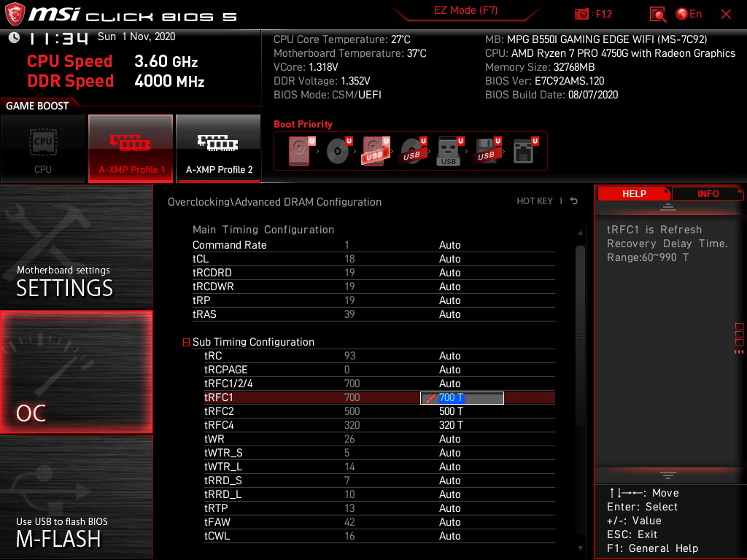
Task: Toggle A-XMP Profile 1
Action: pyautogui.click(x=131, y=148)
